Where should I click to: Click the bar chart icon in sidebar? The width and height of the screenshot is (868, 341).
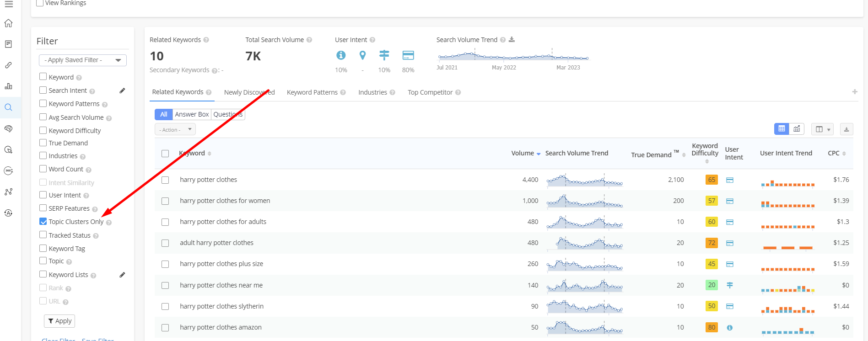[8, 86]
